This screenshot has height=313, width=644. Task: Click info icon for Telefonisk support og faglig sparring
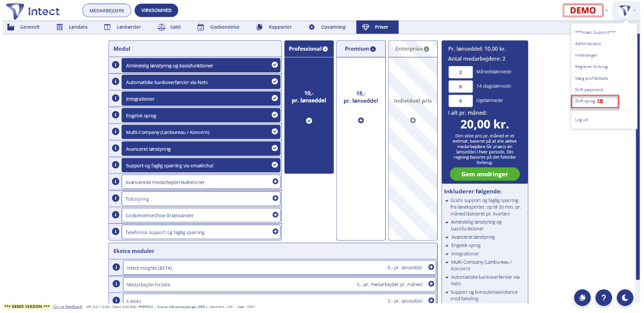pos(116,231)
